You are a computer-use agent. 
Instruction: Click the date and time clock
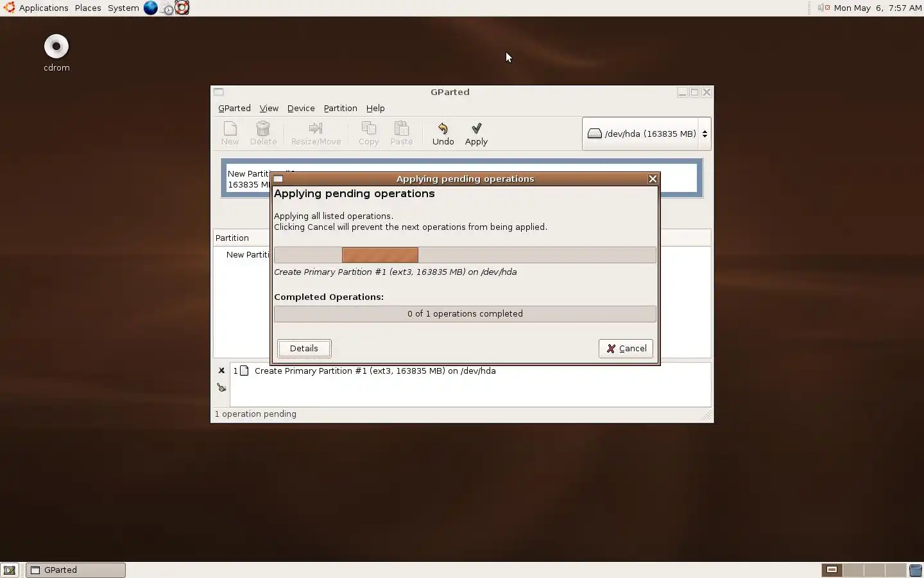878,8
